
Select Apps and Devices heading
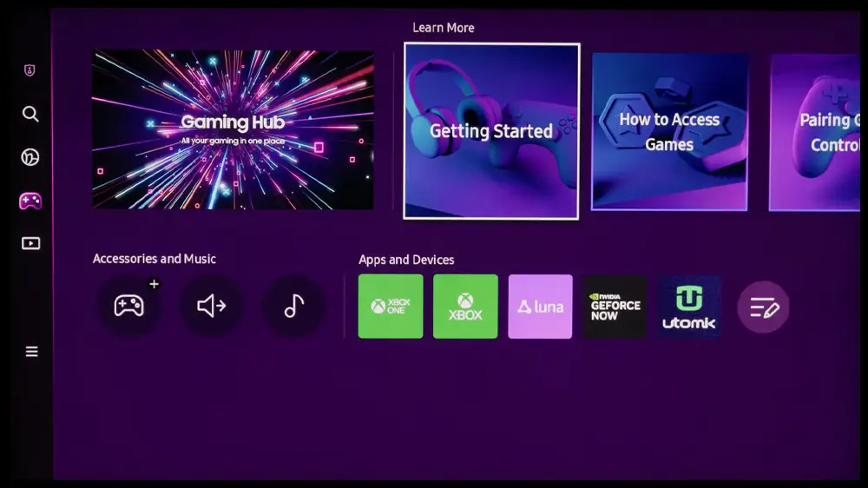pos(406,260)
